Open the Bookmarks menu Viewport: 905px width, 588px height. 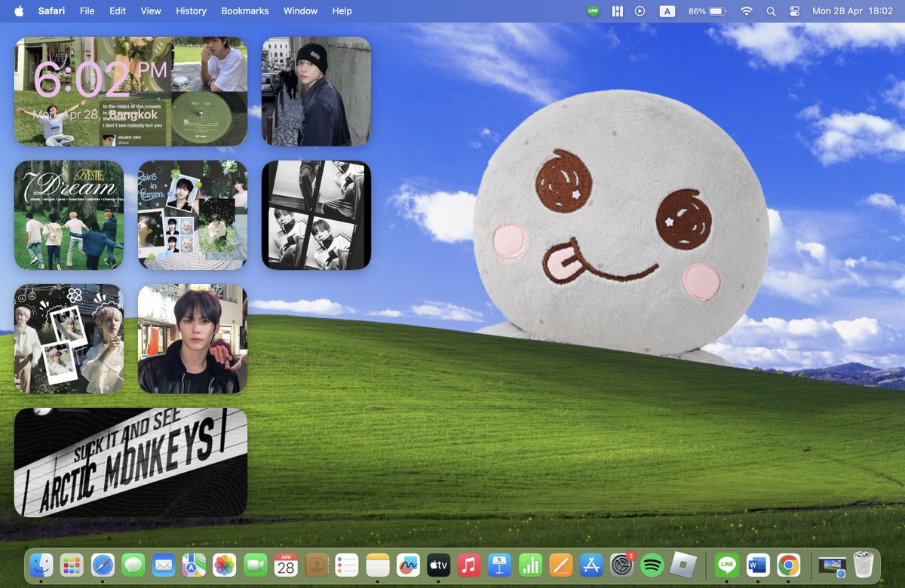click(245, 11)
